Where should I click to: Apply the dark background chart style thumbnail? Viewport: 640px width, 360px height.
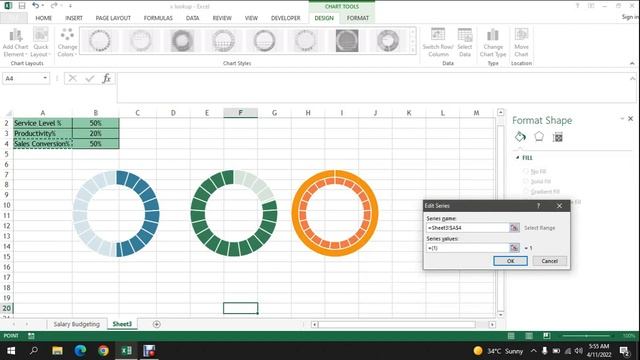[347, 40]
